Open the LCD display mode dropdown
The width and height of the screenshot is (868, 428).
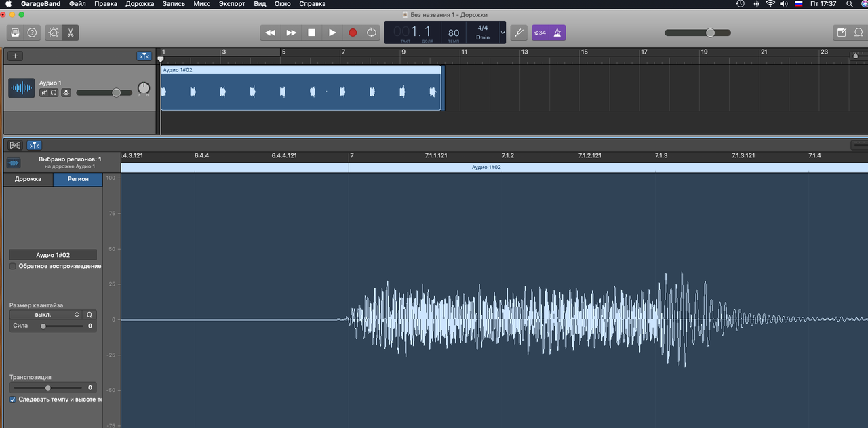pos(502,33)
